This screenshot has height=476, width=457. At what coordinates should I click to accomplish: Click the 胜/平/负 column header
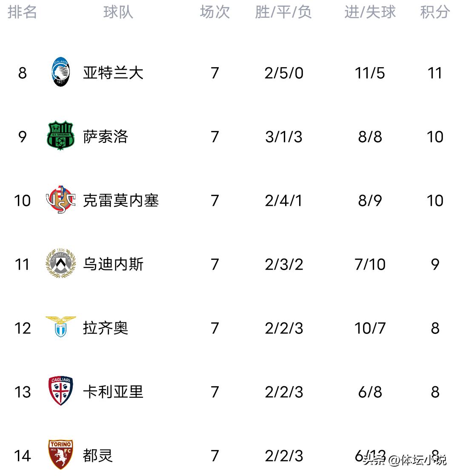[x=283, y=12]
